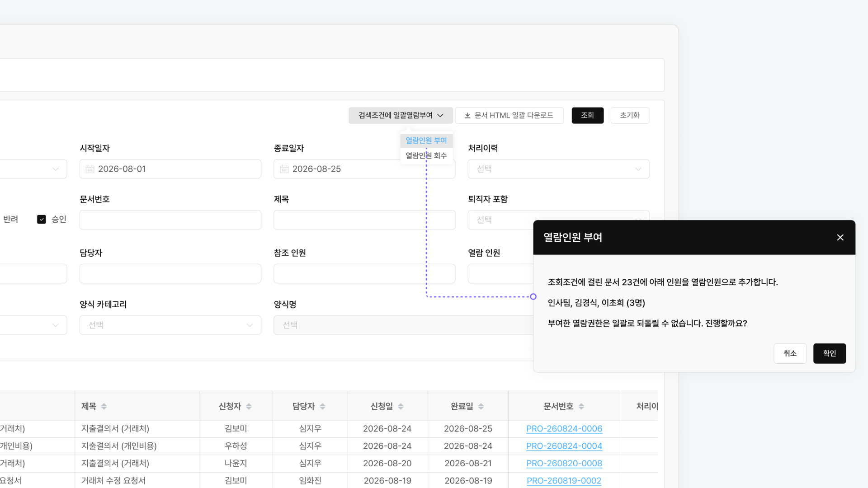Click the calendar icon in 시작일자 field
The height and width of the screenshot is (488, 868).
point(90,169)
